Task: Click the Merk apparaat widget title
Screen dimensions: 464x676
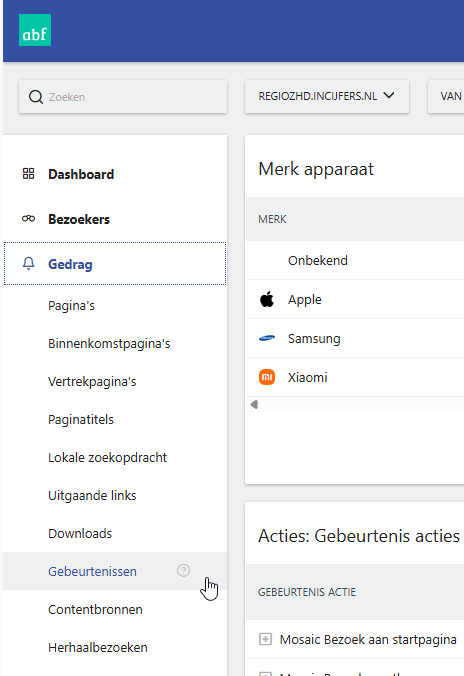Action: pos(316,169)
